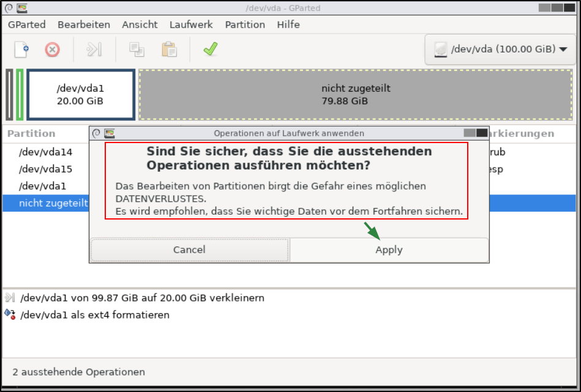Open the /dev/vda device selector dropdown
Image resolution: width=581 pixels, height=392 pixels.
pyautogui.click(x=499, y=49)
